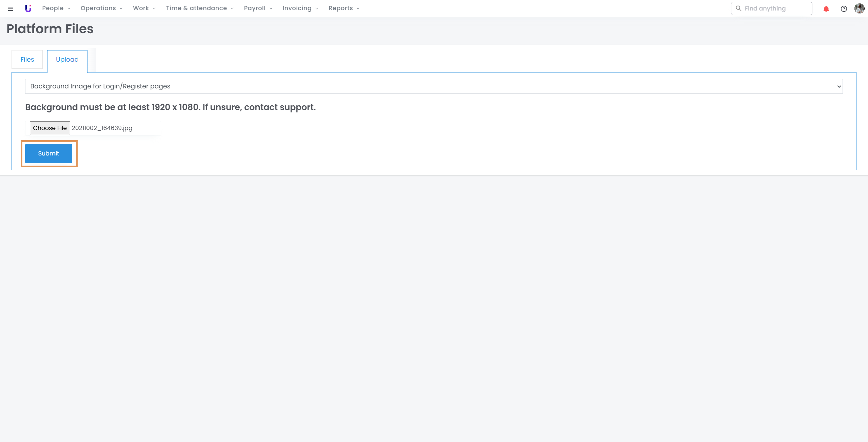Open the red notifications bell

pos(826,9)
